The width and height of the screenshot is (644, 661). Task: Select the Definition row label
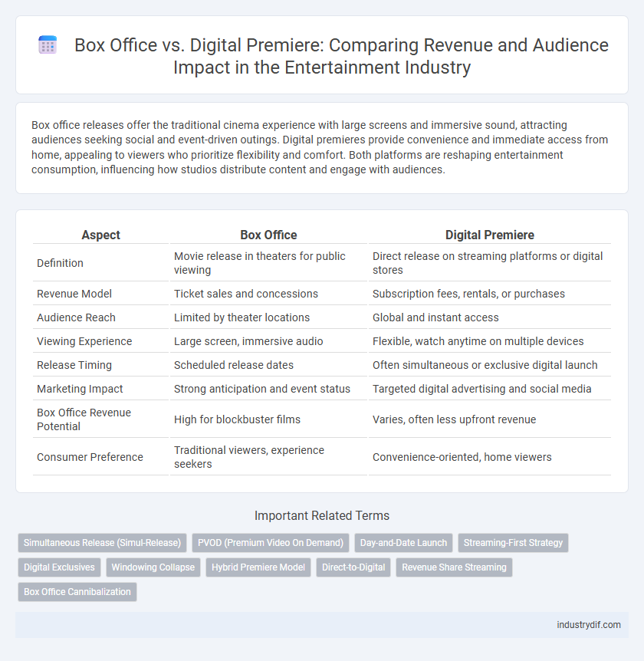60,263
